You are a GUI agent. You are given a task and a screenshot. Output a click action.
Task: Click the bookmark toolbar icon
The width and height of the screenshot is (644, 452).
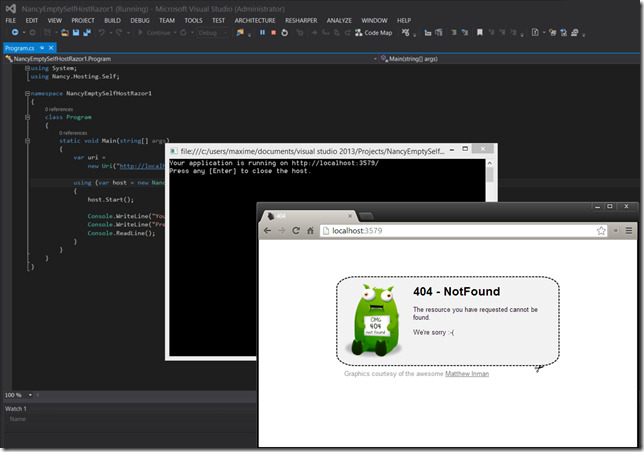[x=479, y=32]
